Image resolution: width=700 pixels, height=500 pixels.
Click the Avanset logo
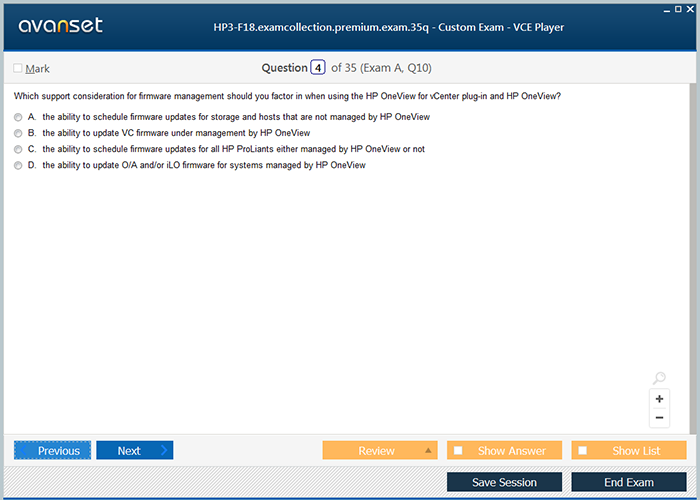60,26
